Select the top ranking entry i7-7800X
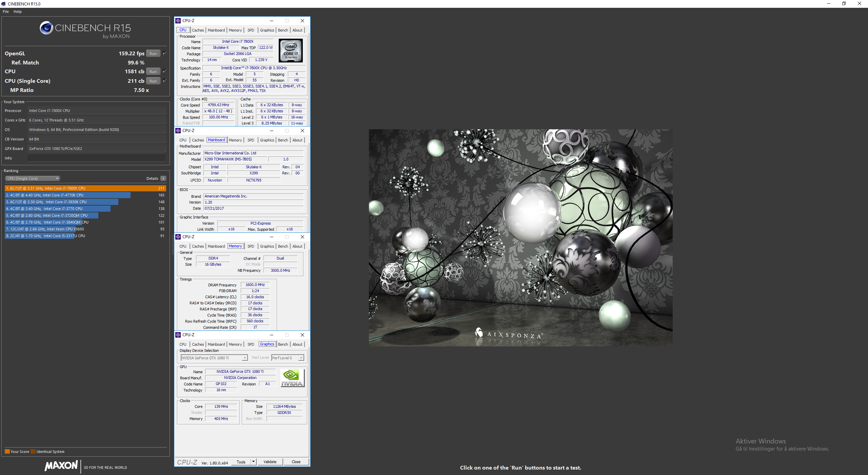868x475 pixels. point(85,188)
